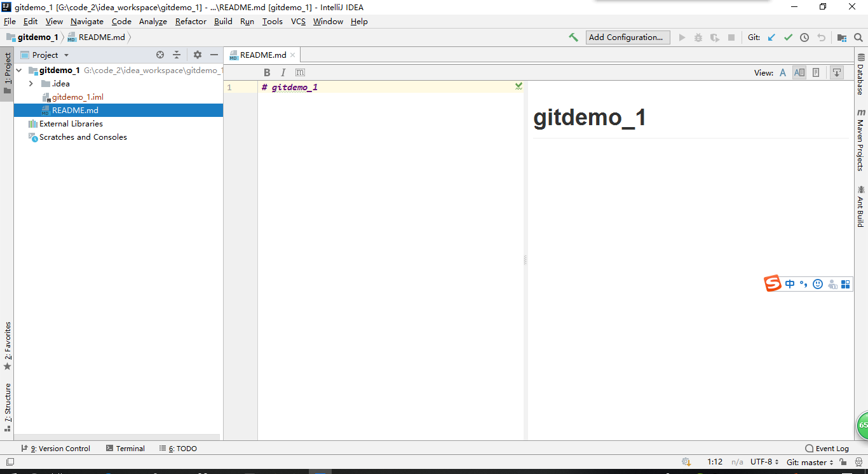
Task: Open Project panel gear settings
Action: click(x=198, y=55)
